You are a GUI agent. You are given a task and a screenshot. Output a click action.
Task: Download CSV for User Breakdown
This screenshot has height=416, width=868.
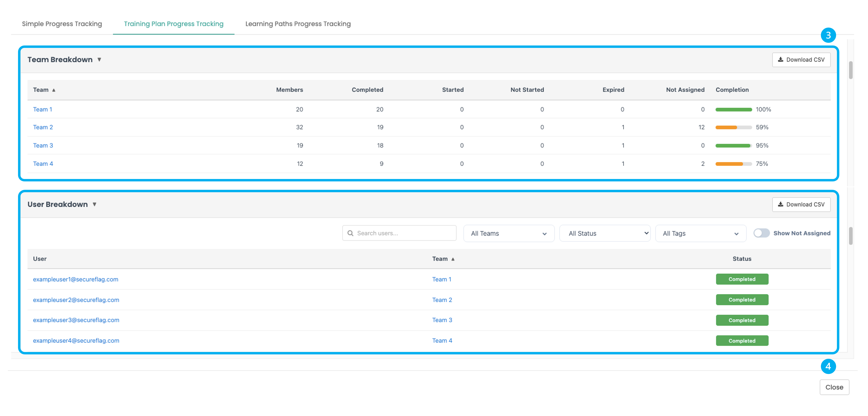click(x=801, y=204)
